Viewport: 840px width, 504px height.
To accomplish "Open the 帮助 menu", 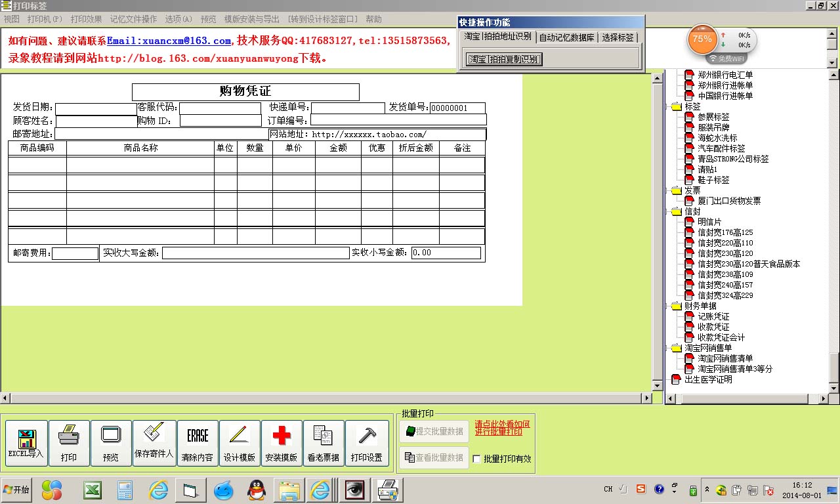I will tap(374, 19).
